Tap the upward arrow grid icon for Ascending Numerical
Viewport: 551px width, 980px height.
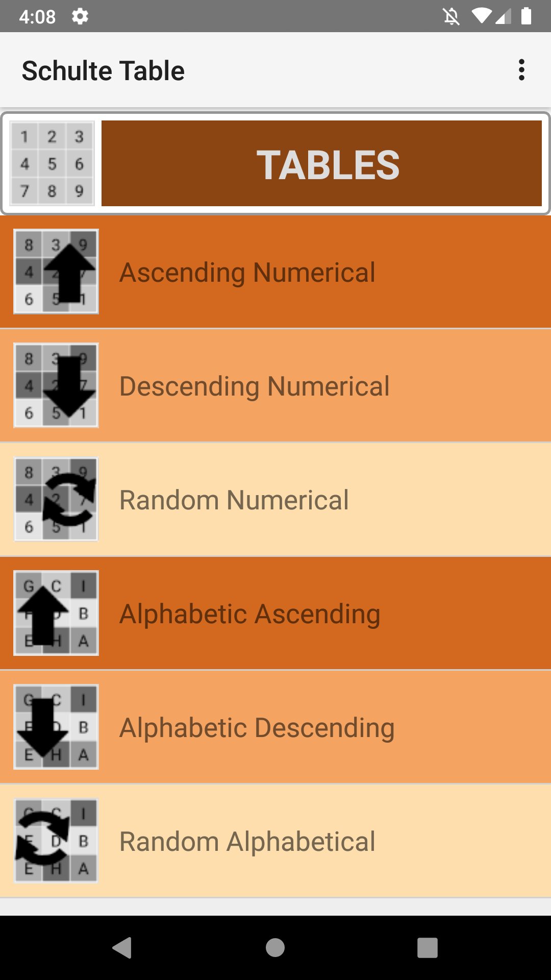coord(56,271)
